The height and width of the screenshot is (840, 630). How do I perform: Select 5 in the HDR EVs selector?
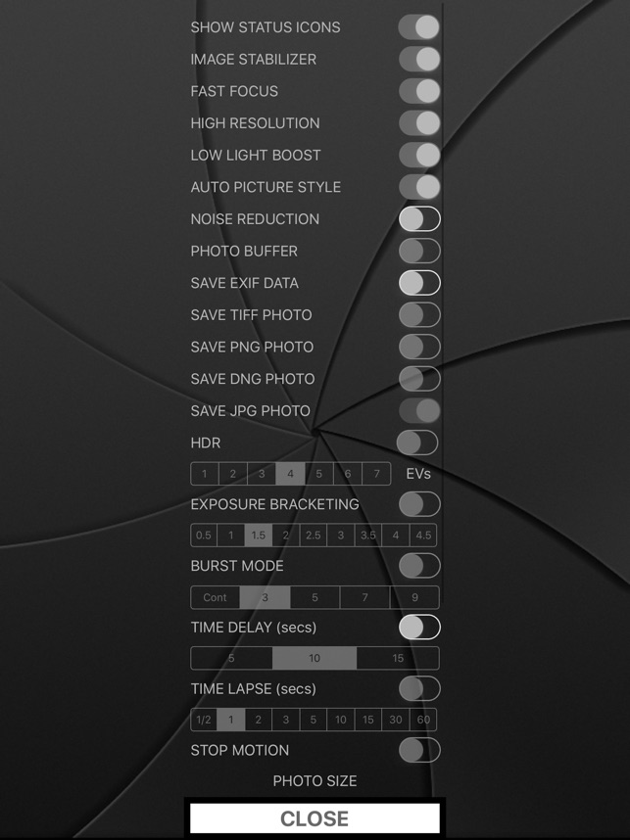319,474
